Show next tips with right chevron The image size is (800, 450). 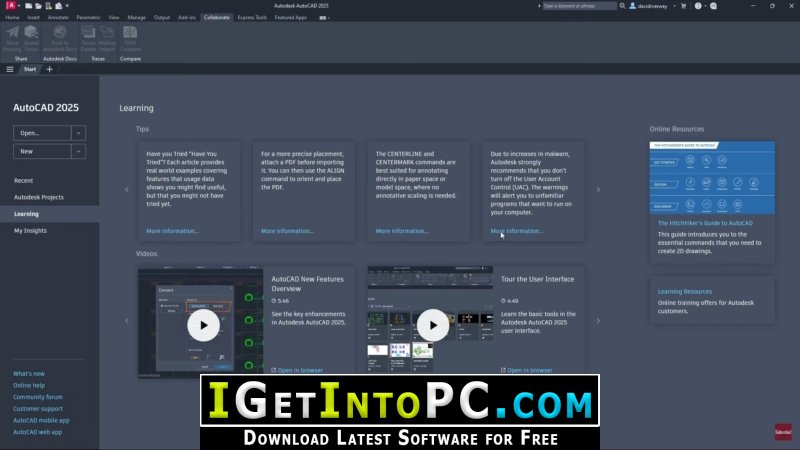(598, 190)
